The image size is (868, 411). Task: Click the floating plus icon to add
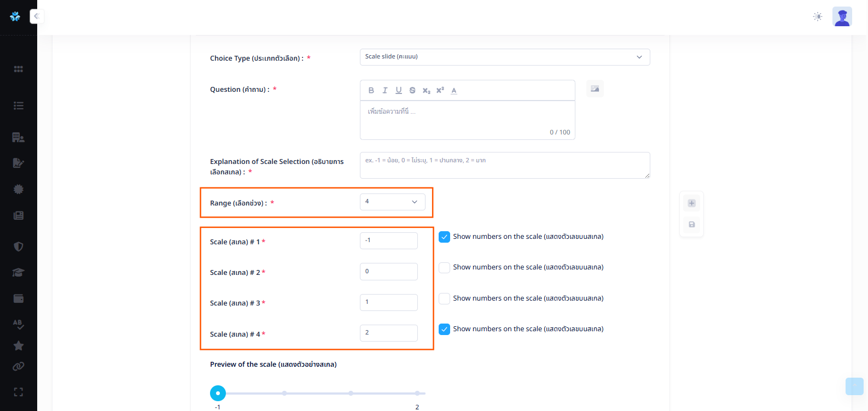691,203
